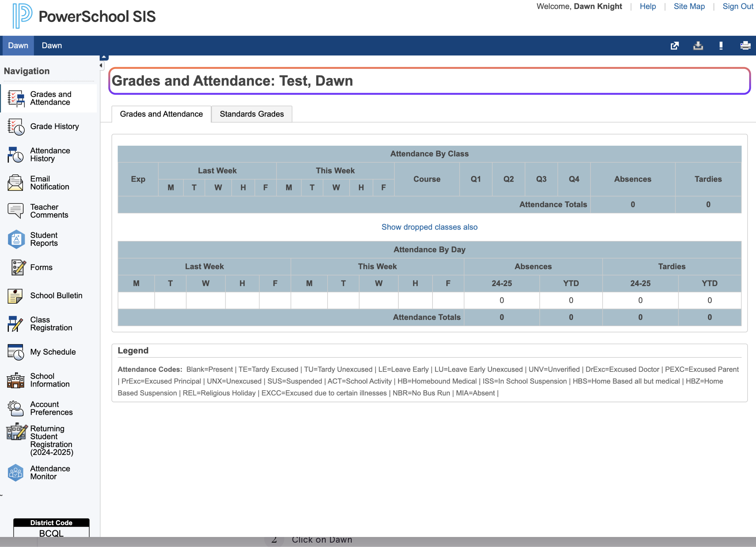
Task: Open the Attendance History icon
Action: click(16, 155)
